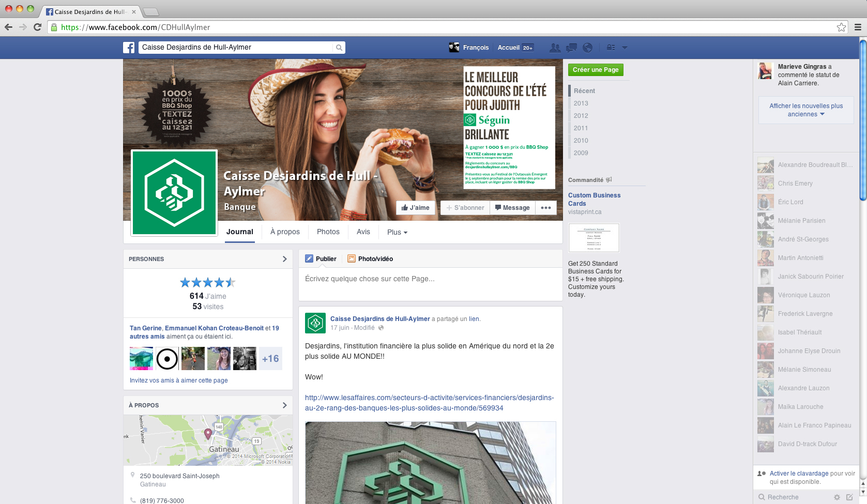Jump to 2010 in timeline

click(x=581, y=141)
